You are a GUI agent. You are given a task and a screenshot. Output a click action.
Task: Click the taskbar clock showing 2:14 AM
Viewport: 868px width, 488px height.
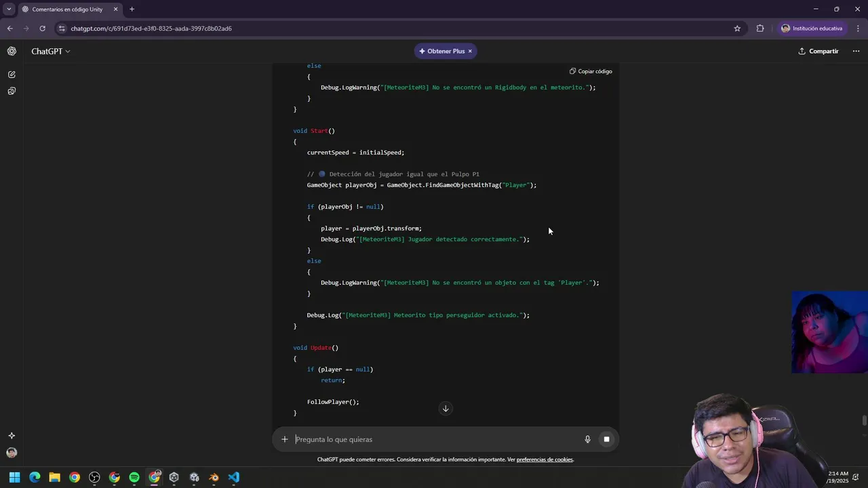[x=837, y=477]
